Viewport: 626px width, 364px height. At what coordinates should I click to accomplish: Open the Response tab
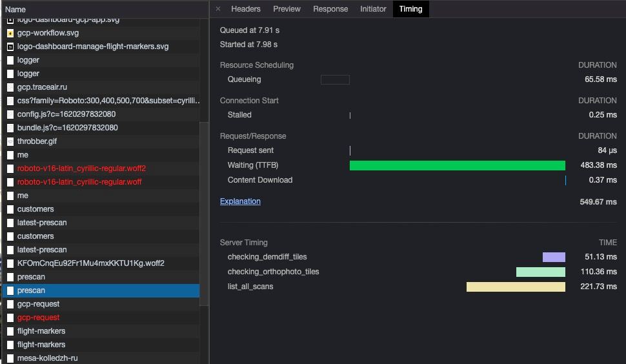coord(330,9)
